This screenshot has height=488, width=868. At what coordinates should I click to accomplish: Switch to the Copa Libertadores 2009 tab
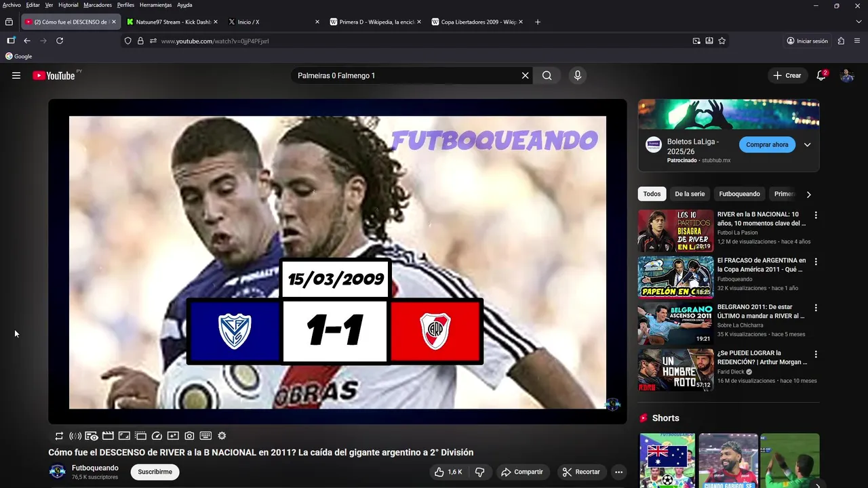pos(477,22)
